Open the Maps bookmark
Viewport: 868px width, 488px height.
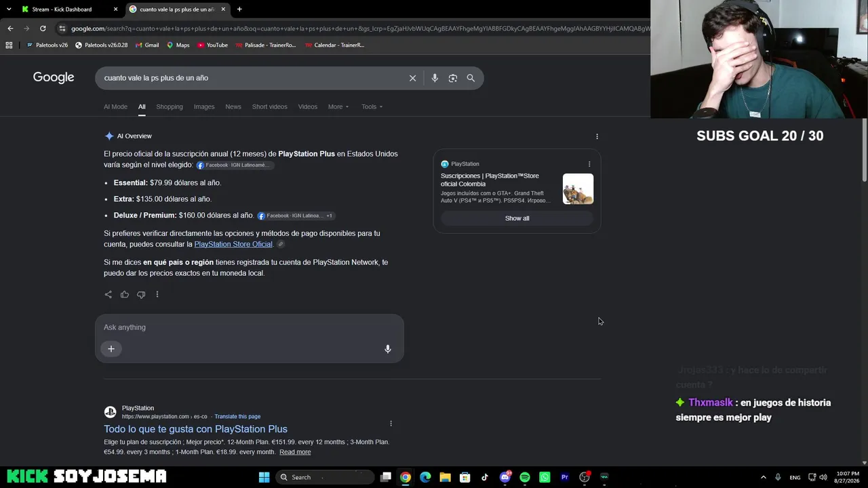coord(178,45)
